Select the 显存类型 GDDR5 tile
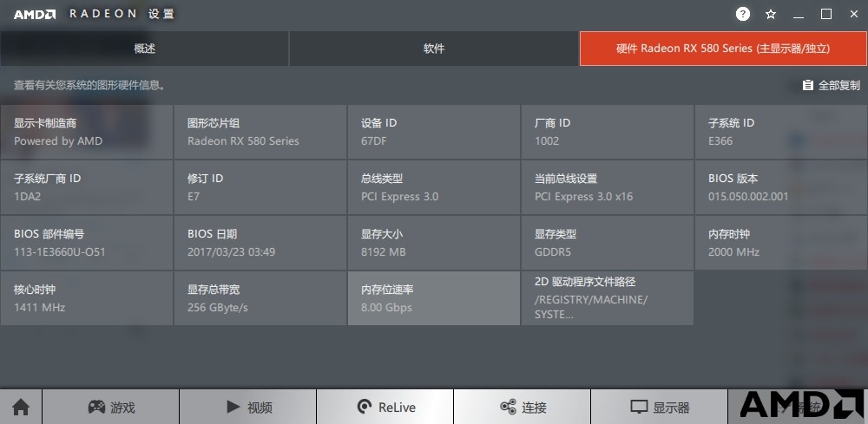 (x=608, y=243)
